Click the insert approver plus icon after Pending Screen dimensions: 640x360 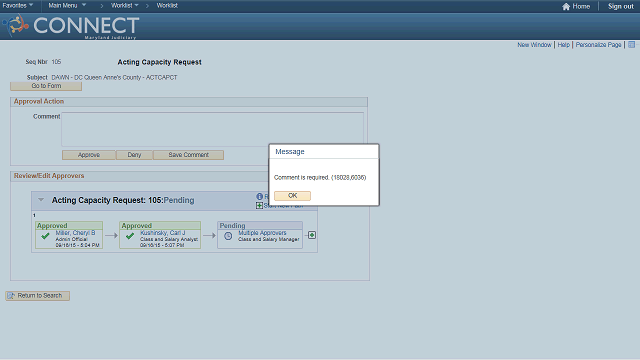pyautogui.click(x=312, y=235)
